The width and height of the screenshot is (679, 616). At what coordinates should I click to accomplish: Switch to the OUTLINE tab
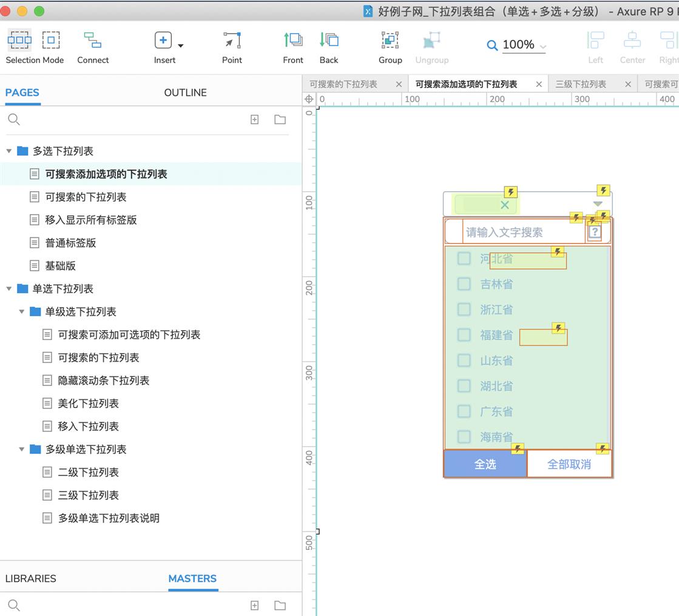coord(185,92)
